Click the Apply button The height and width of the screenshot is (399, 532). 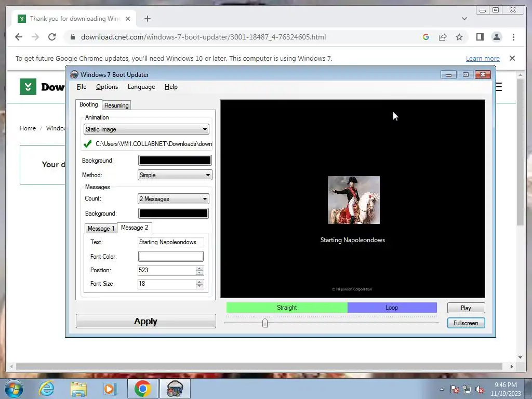tap(146, 321)
